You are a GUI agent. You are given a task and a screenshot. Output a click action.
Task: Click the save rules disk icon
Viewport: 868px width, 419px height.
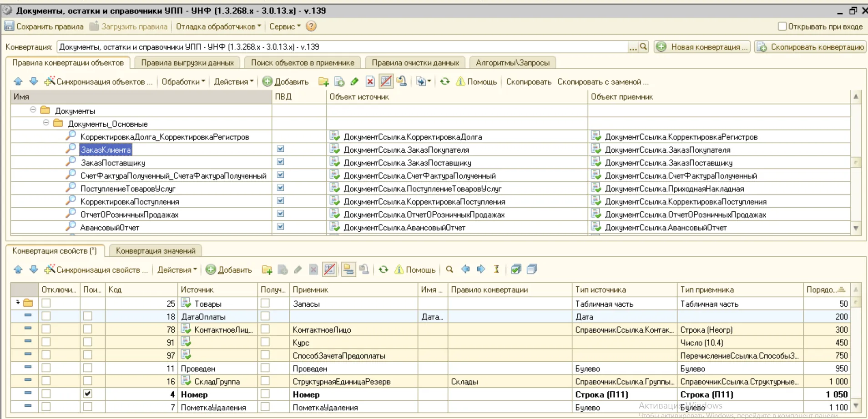[x=9, y=26]
